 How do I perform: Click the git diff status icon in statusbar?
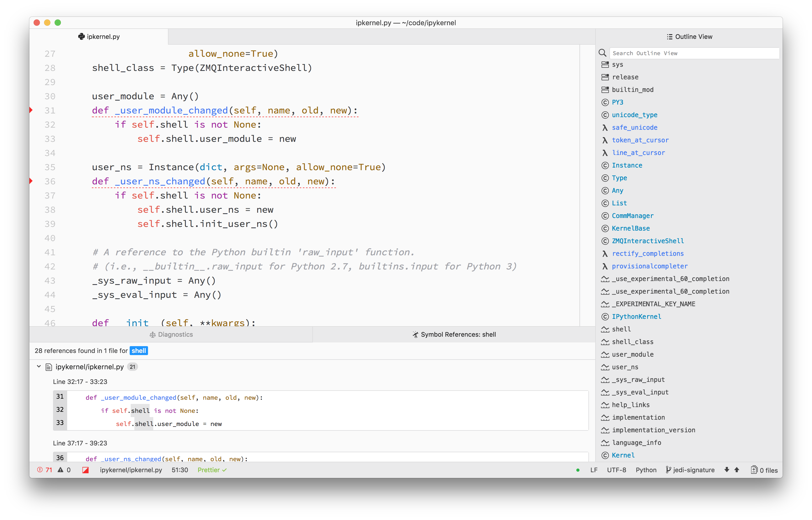86,470
